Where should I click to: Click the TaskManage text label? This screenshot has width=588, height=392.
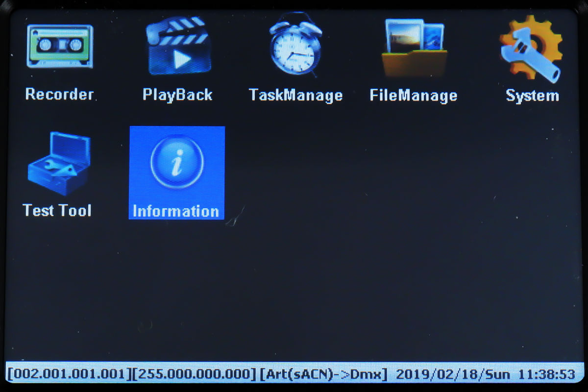[x=295, y=95]
